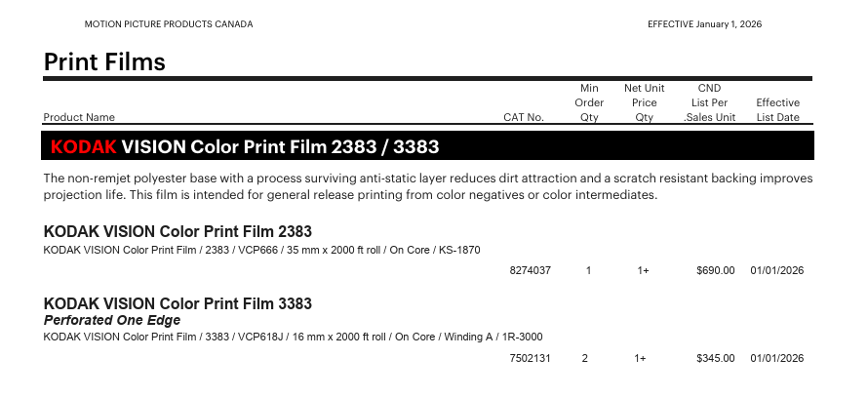Click the black KODAK VISION 2383 / 3383 banner

[428, 147]
